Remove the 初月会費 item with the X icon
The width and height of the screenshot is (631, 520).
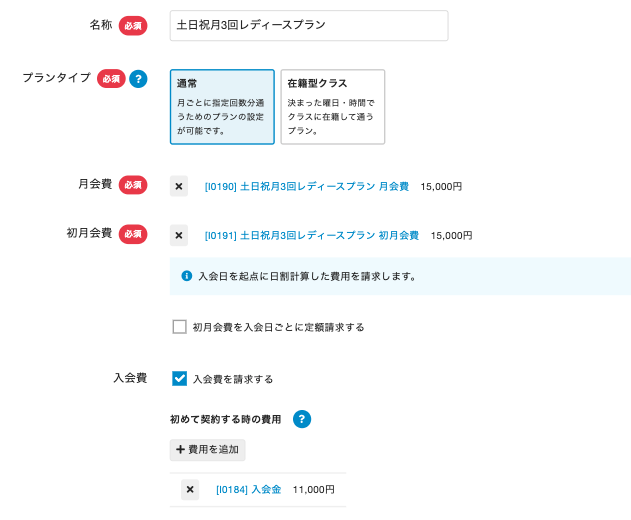tap(179, 236)
